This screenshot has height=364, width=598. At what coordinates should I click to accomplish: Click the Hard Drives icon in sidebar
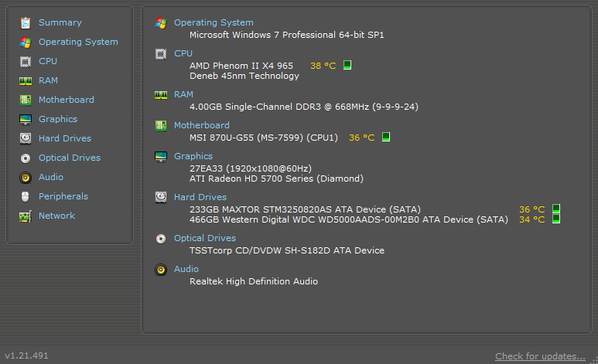26,138
